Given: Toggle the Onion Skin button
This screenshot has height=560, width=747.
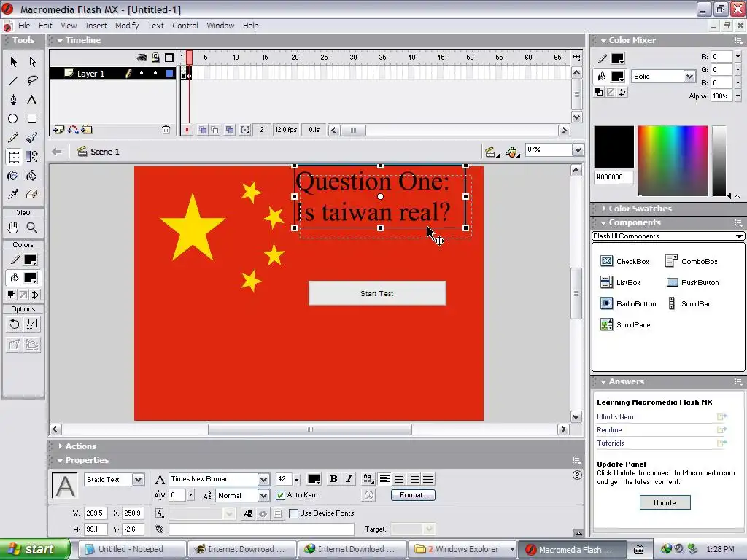Looking at the screenshot, I should (x=203, y=130).
